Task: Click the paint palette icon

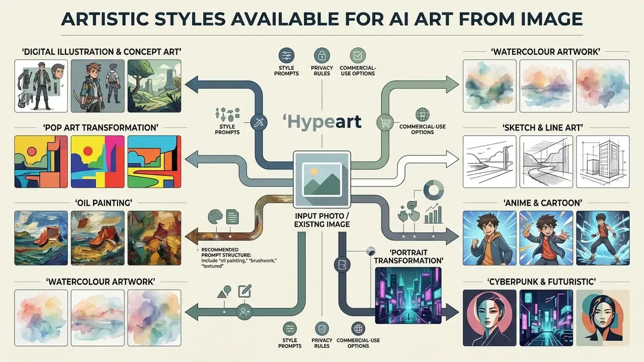Action: pos(215,218)
